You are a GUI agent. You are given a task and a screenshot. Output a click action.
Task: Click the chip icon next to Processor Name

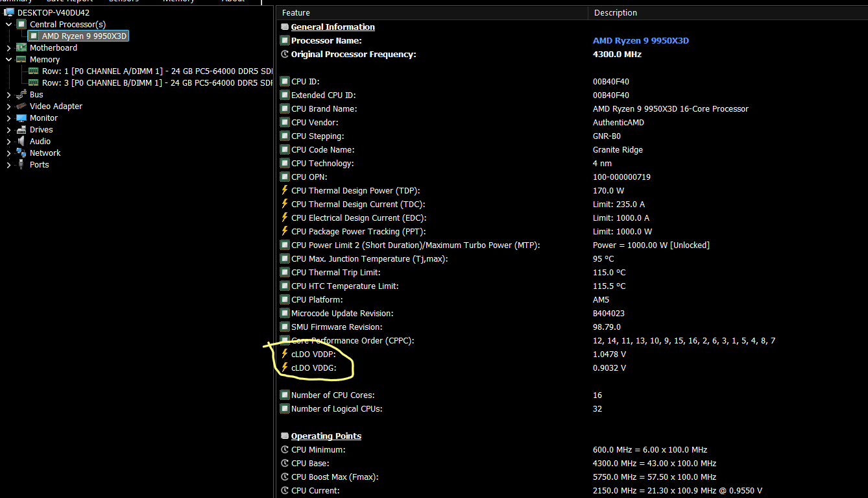pos(284,40)
